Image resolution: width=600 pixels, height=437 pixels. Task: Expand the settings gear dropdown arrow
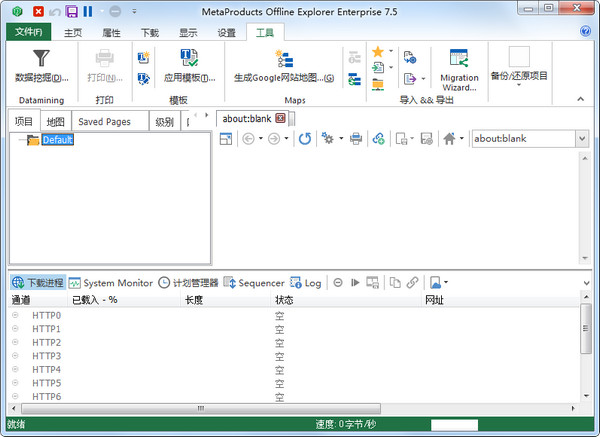pos(341,139)
